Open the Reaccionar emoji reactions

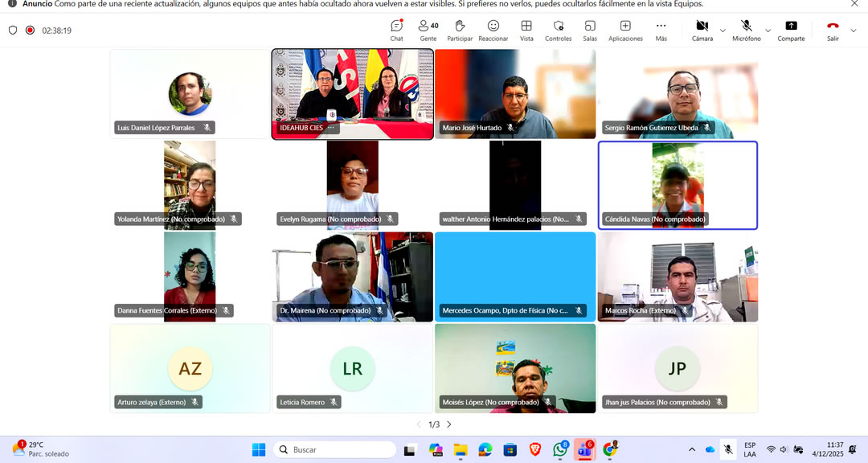pyautogui.click(x=493, y=30)
